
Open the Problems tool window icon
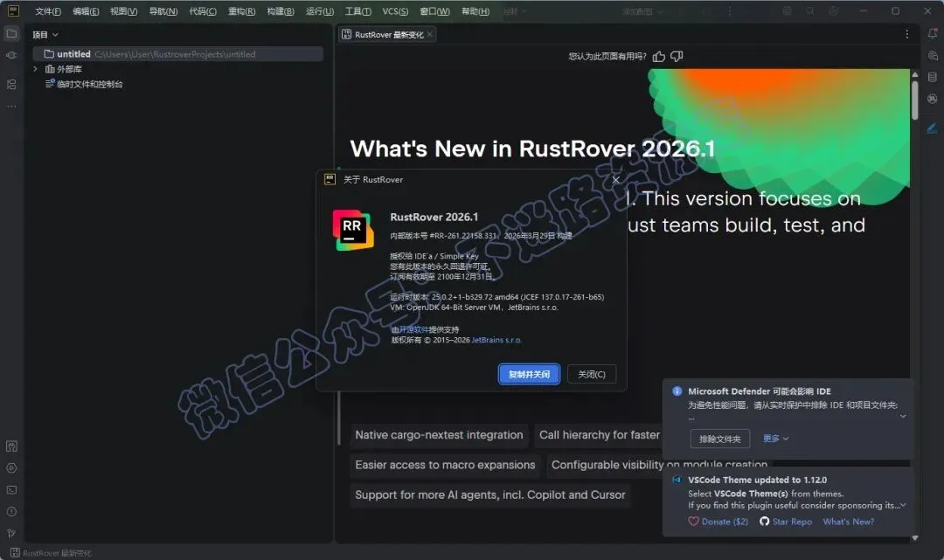tap(11, 512)
